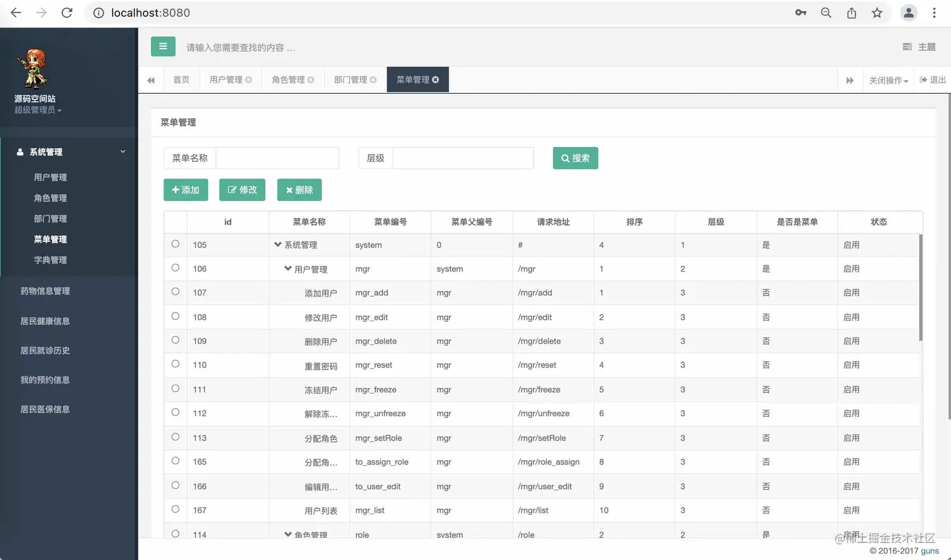Click the table's vertical scrollbar

(x=921, y=288)
